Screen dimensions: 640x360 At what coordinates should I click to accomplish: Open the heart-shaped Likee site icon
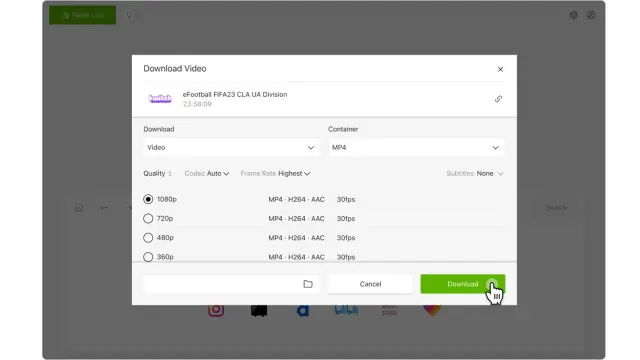(x=432, y=310)
